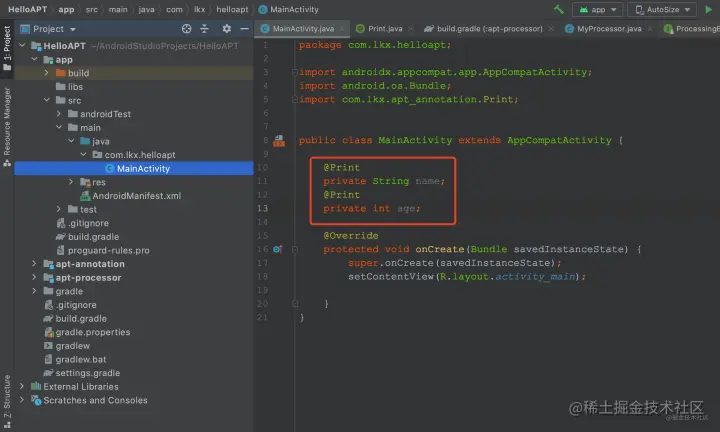This screenshot has height=432, width=720.
Task: Switch to the Print.java tab
Action: coord(385,28)
